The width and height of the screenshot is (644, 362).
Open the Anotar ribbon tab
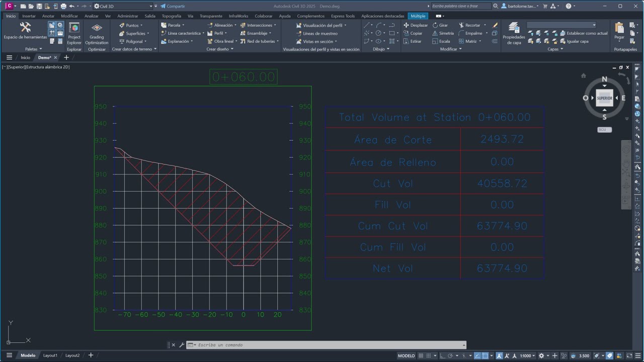48,16
